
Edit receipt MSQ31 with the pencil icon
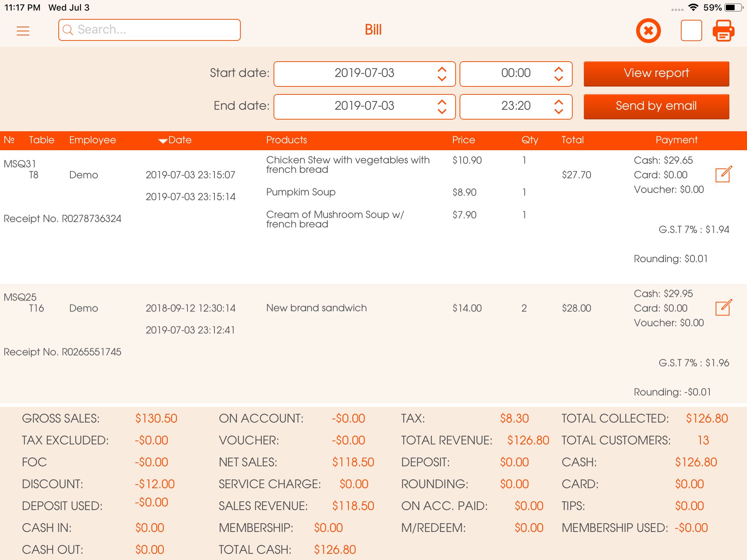coord(723,174)
